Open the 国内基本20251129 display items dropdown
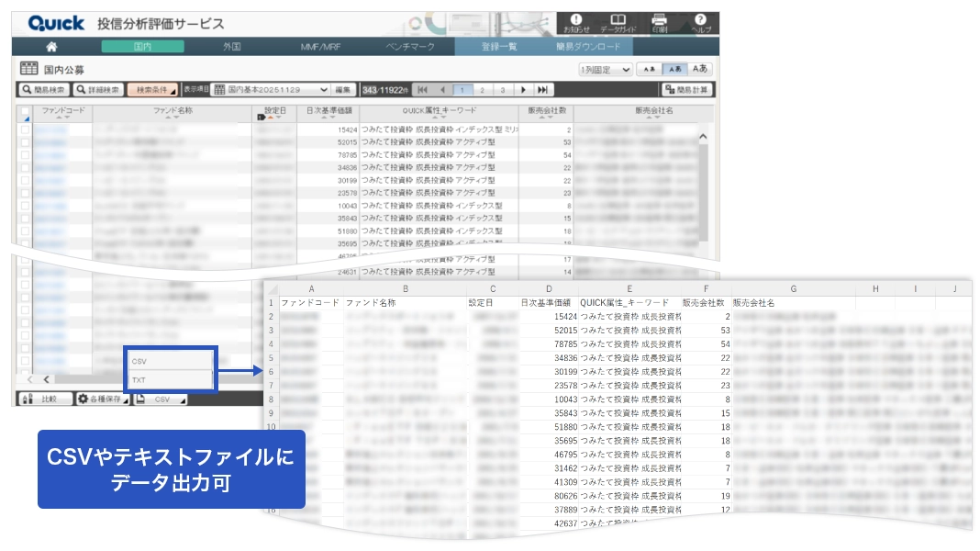 pos(270,90)
